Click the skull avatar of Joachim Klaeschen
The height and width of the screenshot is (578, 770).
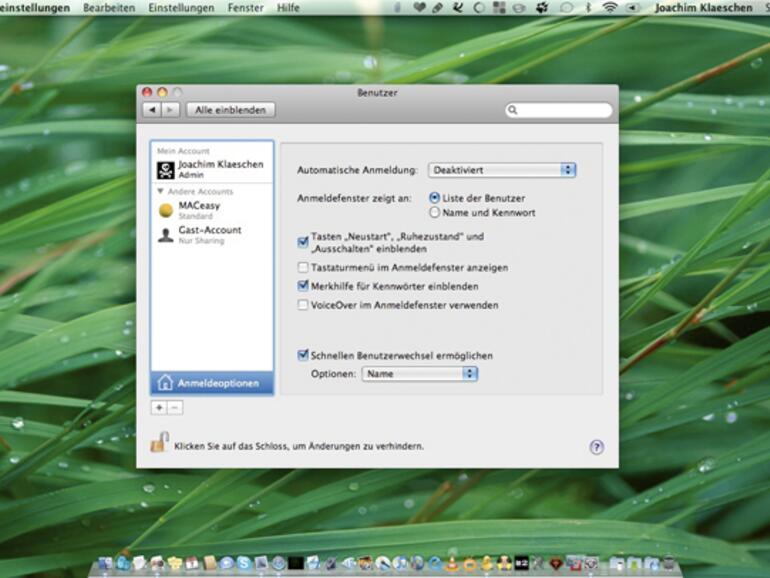click(165, 170)
